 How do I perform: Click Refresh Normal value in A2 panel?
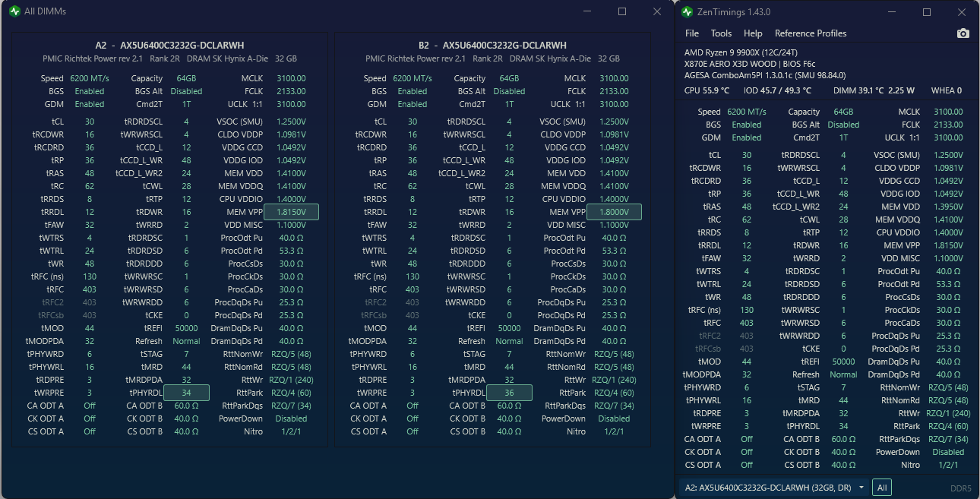pyautogui.click(x=186, y=341)
